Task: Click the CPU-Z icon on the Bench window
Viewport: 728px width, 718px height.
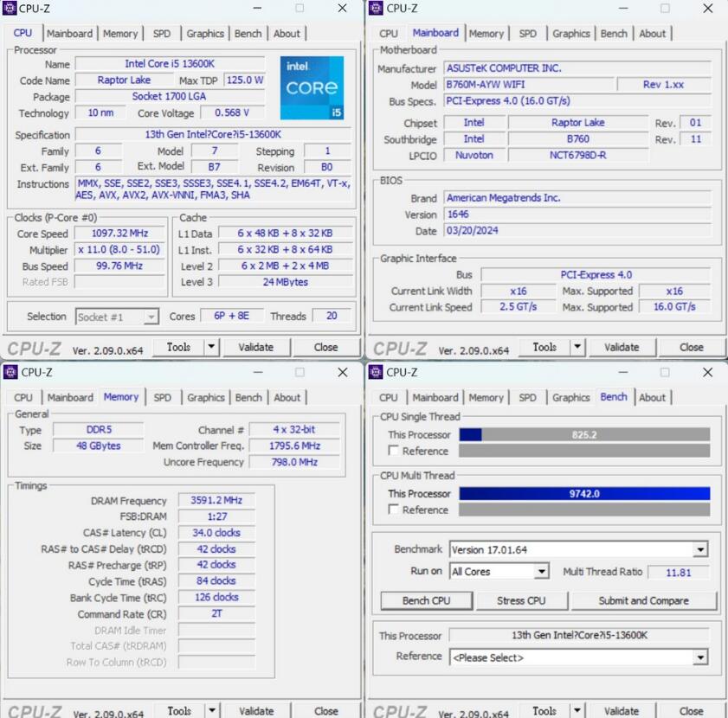Action: (375, 372)
